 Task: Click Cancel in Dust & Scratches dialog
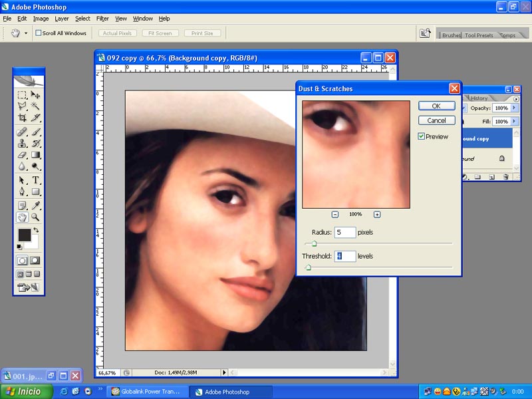[x=436, y=120]
